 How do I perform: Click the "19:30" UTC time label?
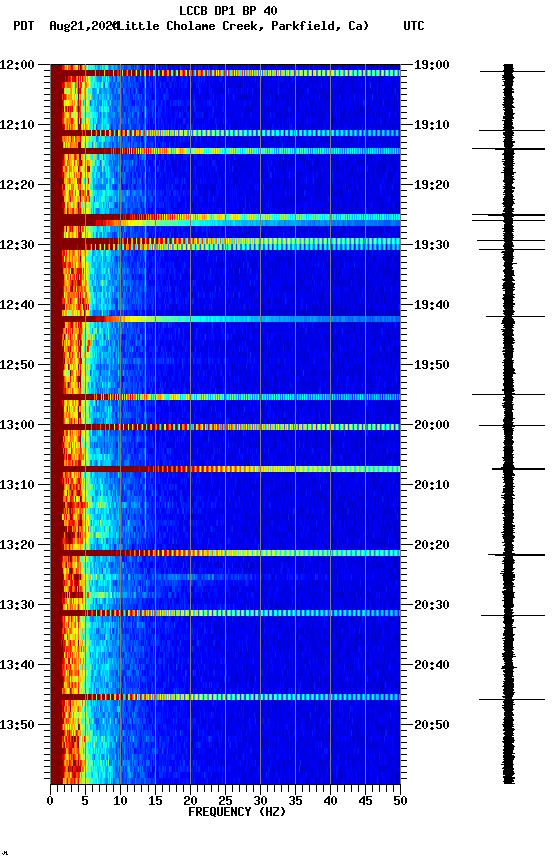tap(432, 245)
